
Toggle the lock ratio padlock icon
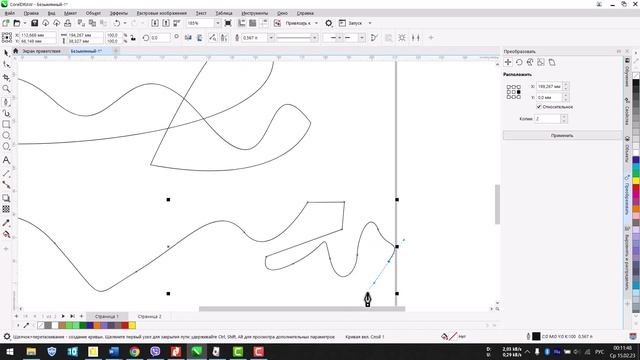(x=133, y=38)
